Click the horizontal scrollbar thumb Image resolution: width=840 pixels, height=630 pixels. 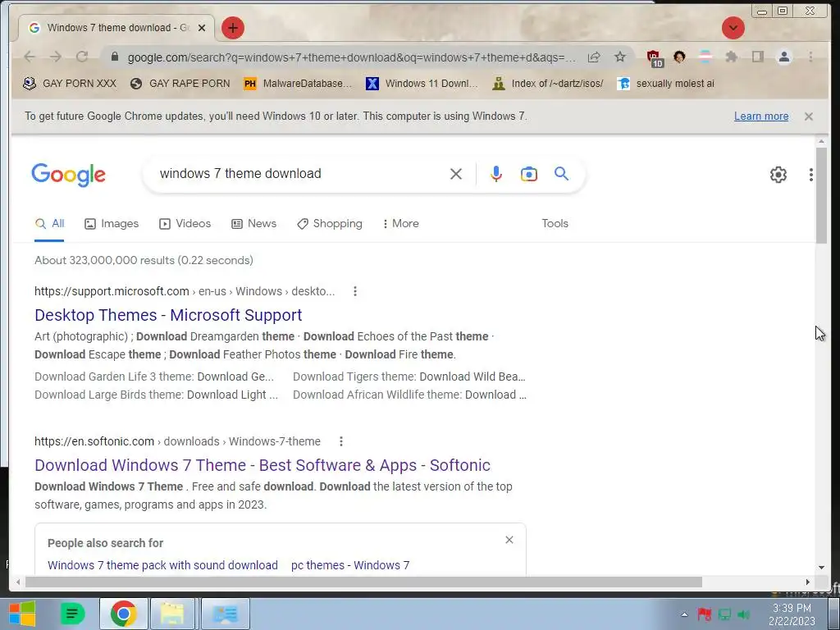[x=363, y=582]
